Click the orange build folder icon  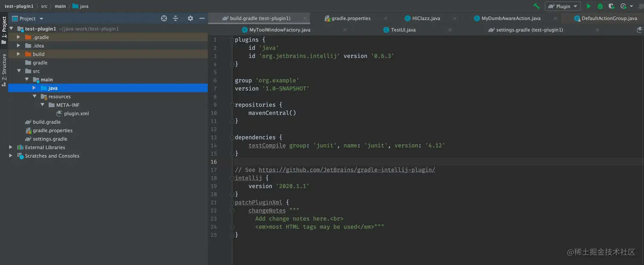(28, 54)
